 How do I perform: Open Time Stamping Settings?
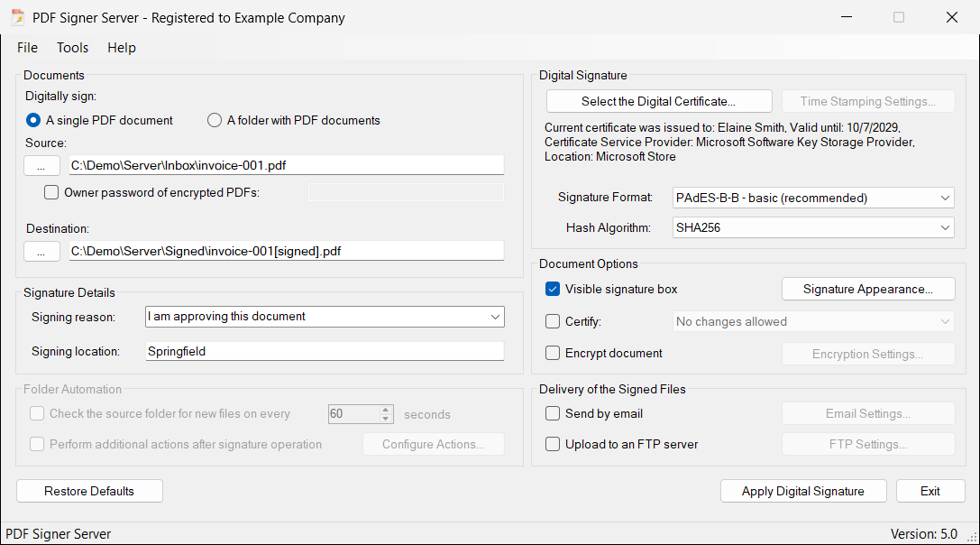868,101
